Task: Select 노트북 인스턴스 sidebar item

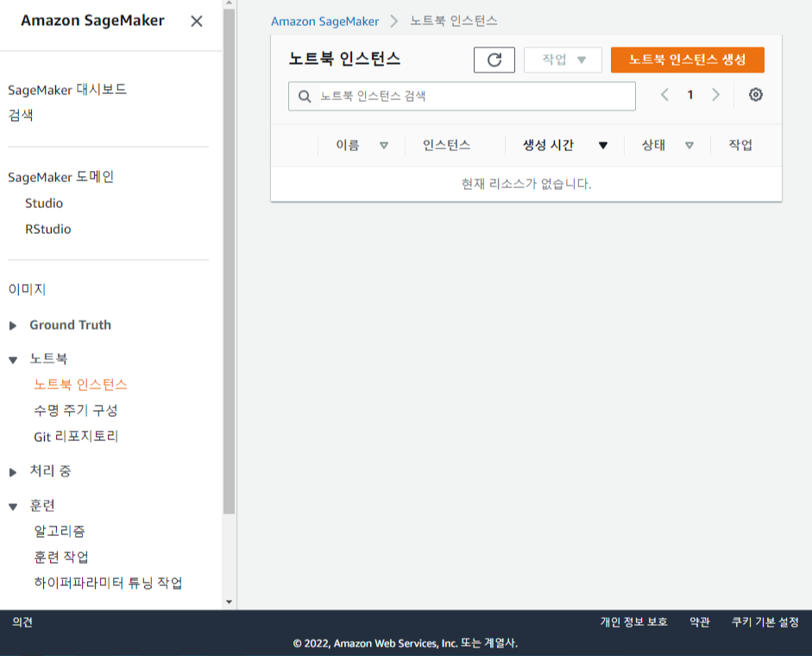Action: tap(80, 384)
